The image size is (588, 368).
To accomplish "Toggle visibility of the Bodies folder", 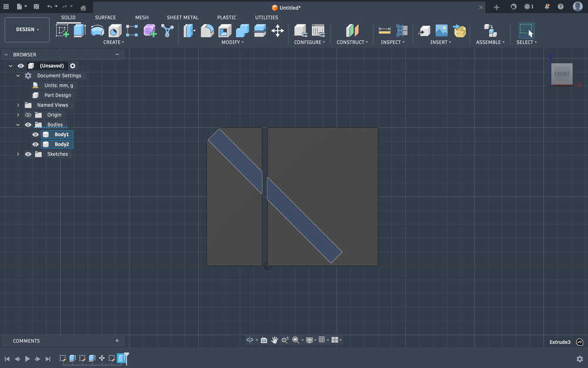I will tap(28, 125).
